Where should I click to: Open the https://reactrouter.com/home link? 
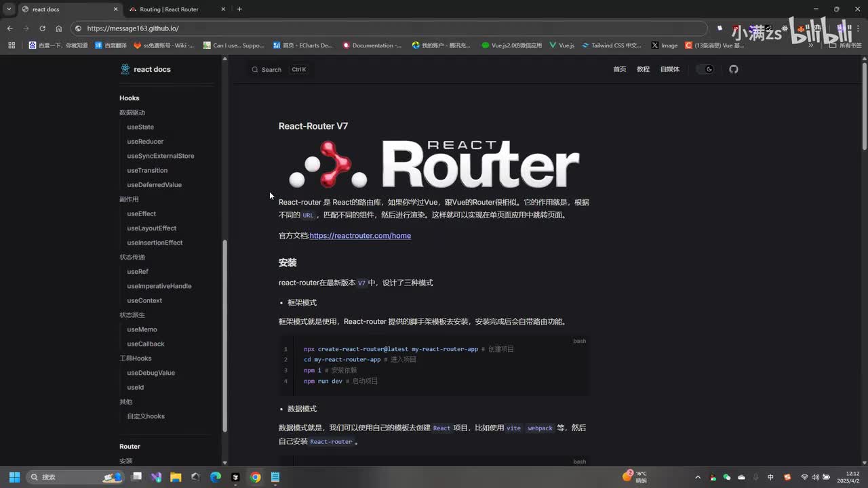pos(360,236)
